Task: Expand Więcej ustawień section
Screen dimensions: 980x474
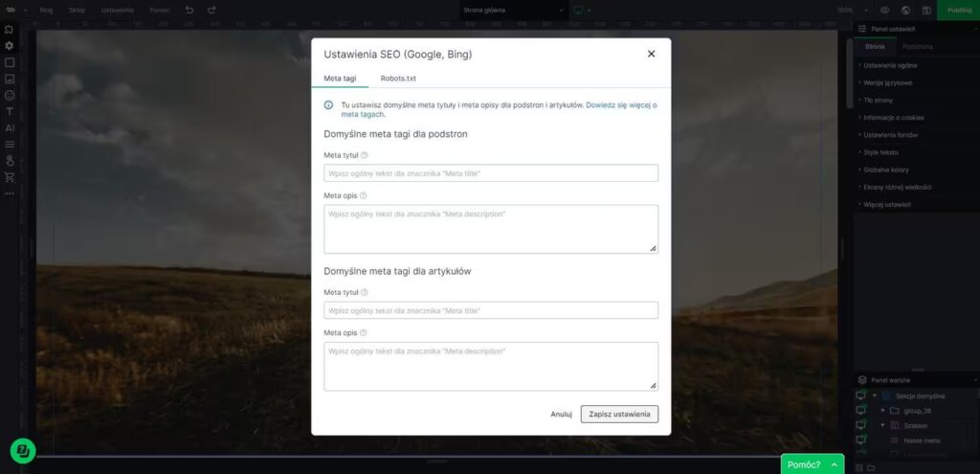Action: (886, 205)
